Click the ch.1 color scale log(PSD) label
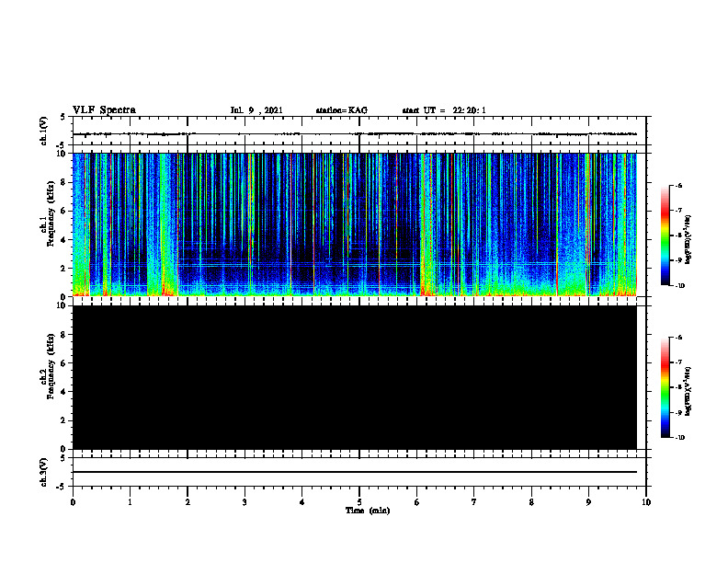Image resolution: width=728 pixels, height=563 pixels. (688, 240)
